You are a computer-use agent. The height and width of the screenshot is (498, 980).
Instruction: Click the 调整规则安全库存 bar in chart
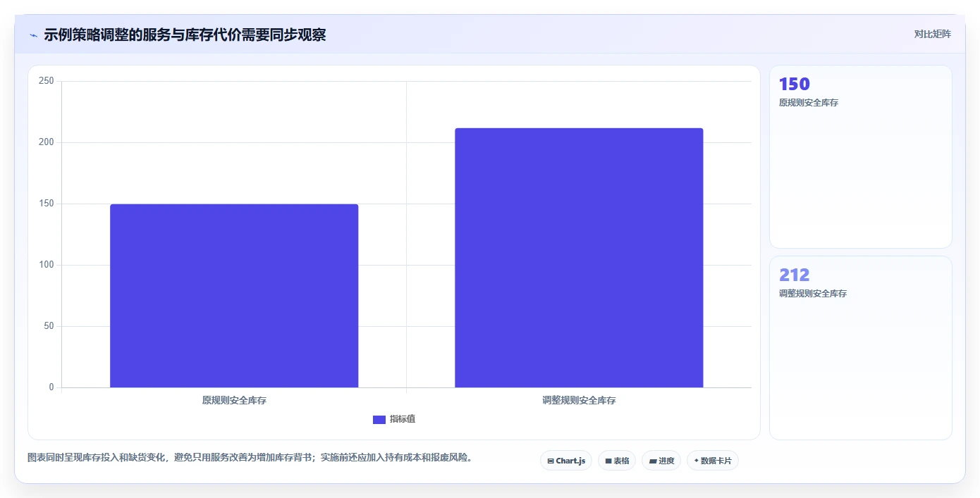tap(579, 258)
